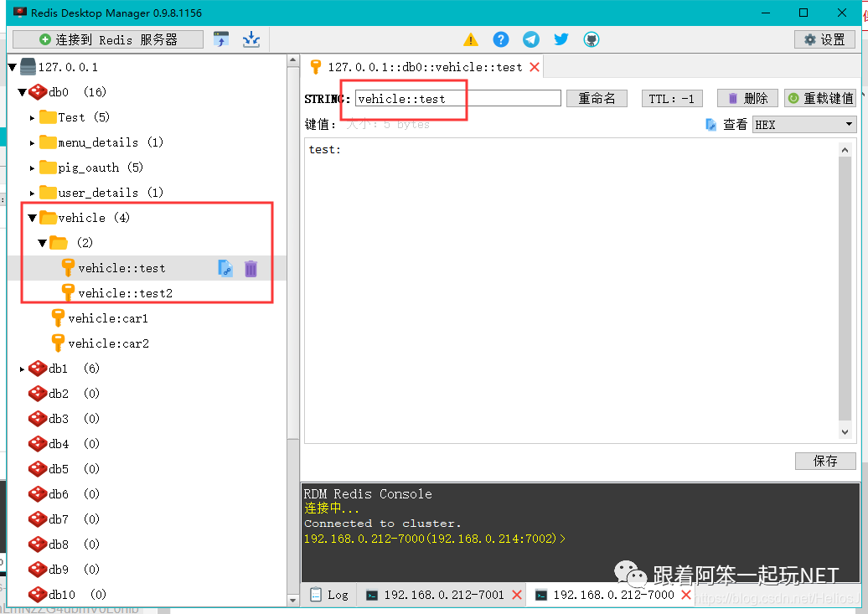This screenshot has height=614, width=868.
Task: Select the vehicle:car2 key
Action: [x=109, y=343]
